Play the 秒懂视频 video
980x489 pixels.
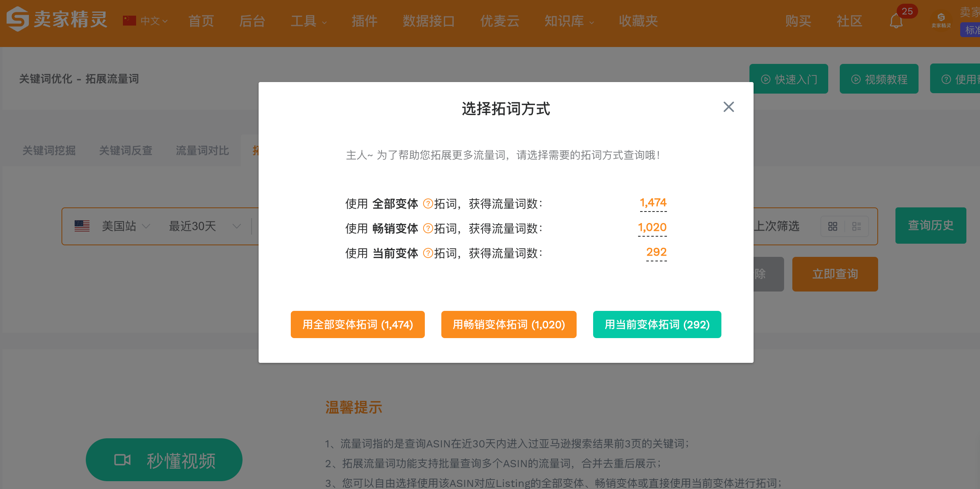164,460
